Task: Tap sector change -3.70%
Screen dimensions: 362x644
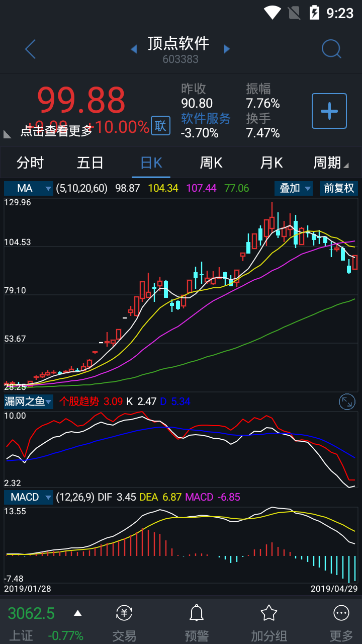Action: pyautogui.click(x=200, y=133)
